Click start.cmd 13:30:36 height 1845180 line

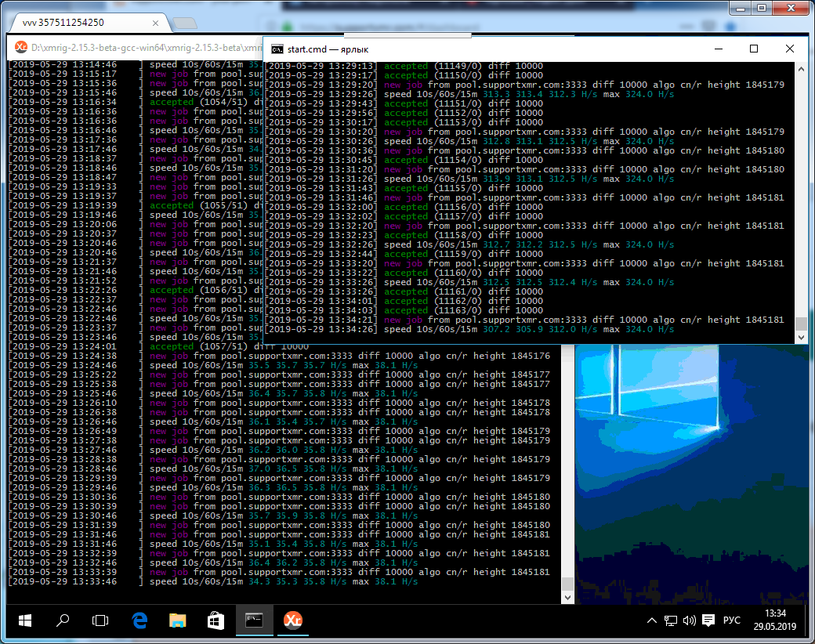(524, 150)
